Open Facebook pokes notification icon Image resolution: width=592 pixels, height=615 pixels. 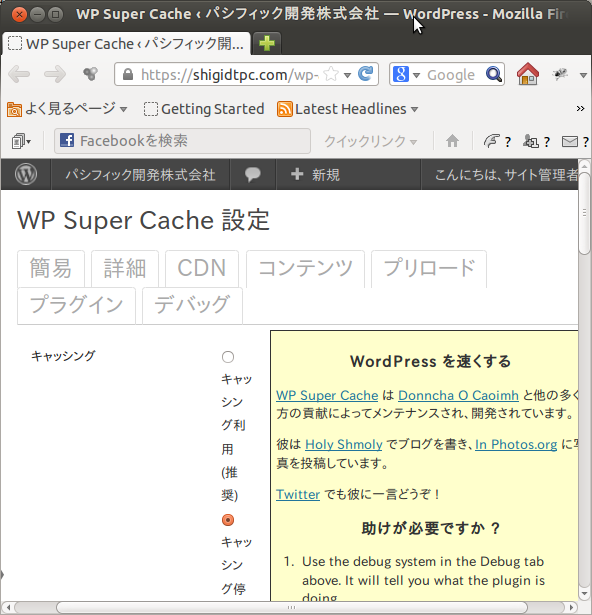492,140
